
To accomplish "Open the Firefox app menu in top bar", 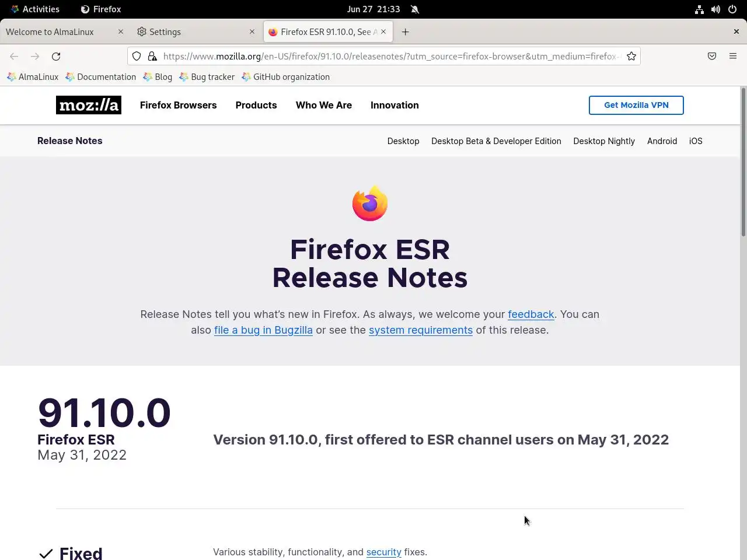I will click(101, 9).
